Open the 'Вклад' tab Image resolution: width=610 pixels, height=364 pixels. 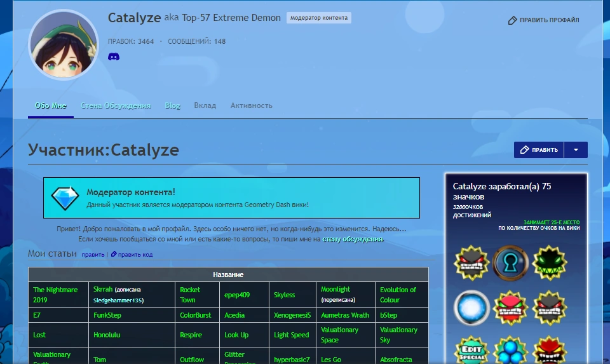tap(205, 105)
